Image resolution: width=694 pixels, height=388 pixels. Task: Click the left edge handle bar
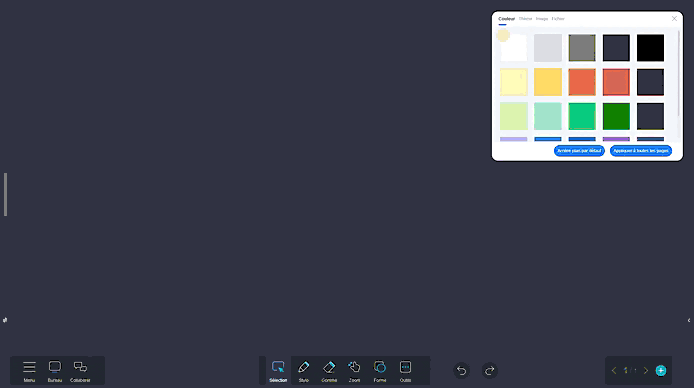pyautogui.click(x=5, y=194)
